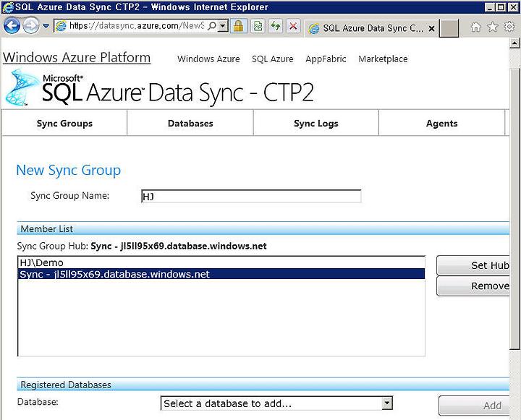Click the security lock icon

click(x=238, y=26)
